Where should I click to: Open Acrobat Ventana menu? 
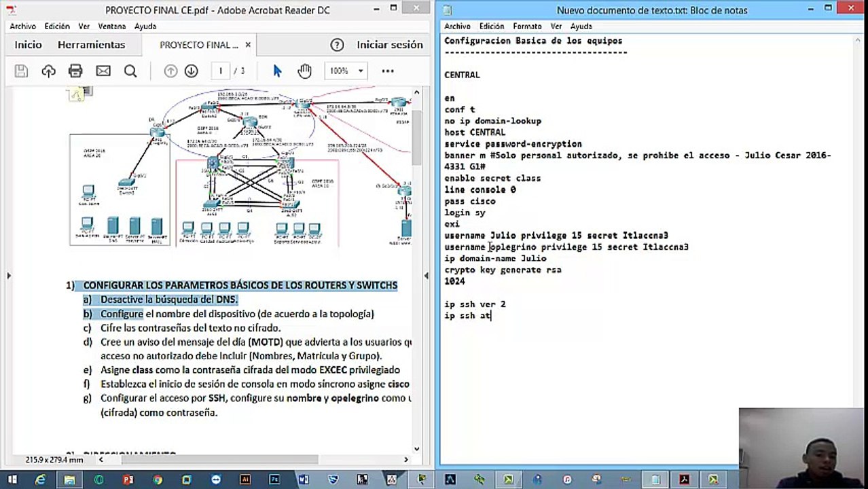[112, 26]
